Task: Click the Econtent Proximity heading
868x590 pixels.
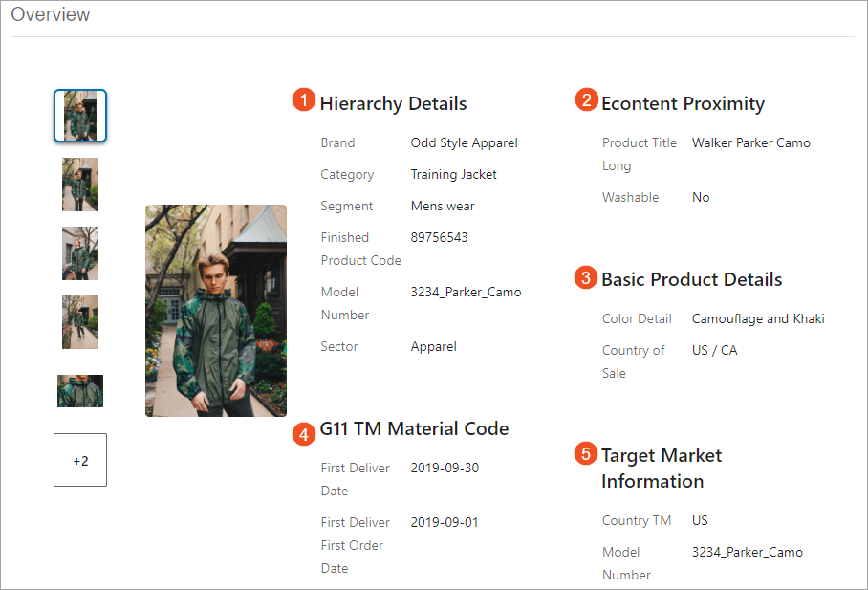Action: click(x=684, y=103)
